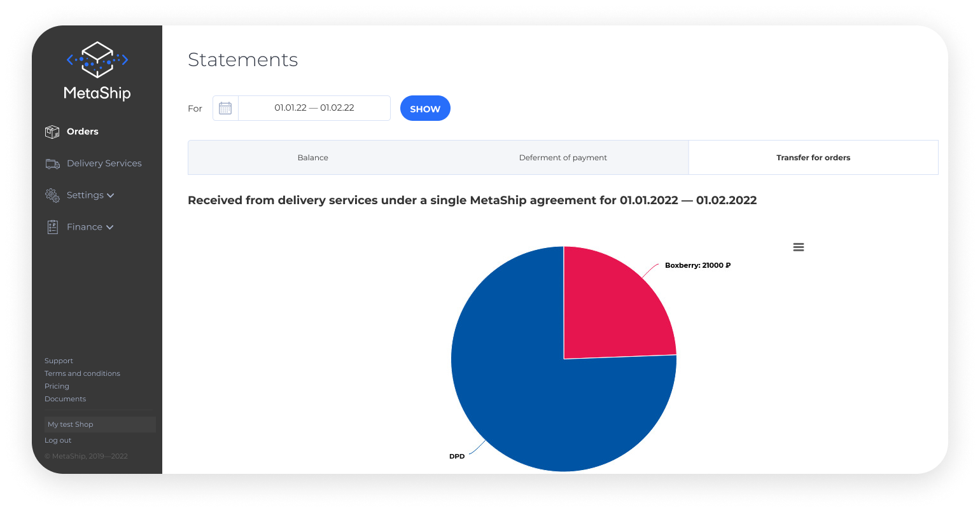Open the Support link
Screen dimensions: 980x512
(x=59, y=361)
